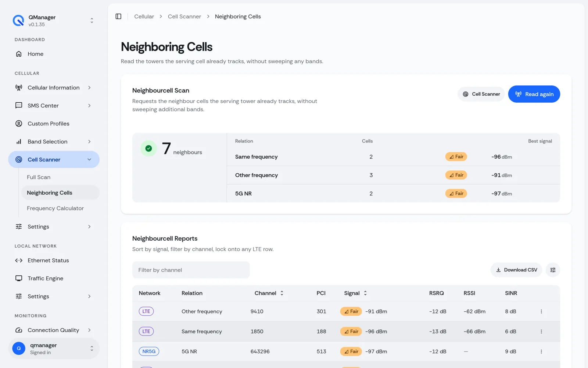This screenshot has width=588, height=368.
Task: Click the qmanager user avatar
Action: (x=19, y=348)
